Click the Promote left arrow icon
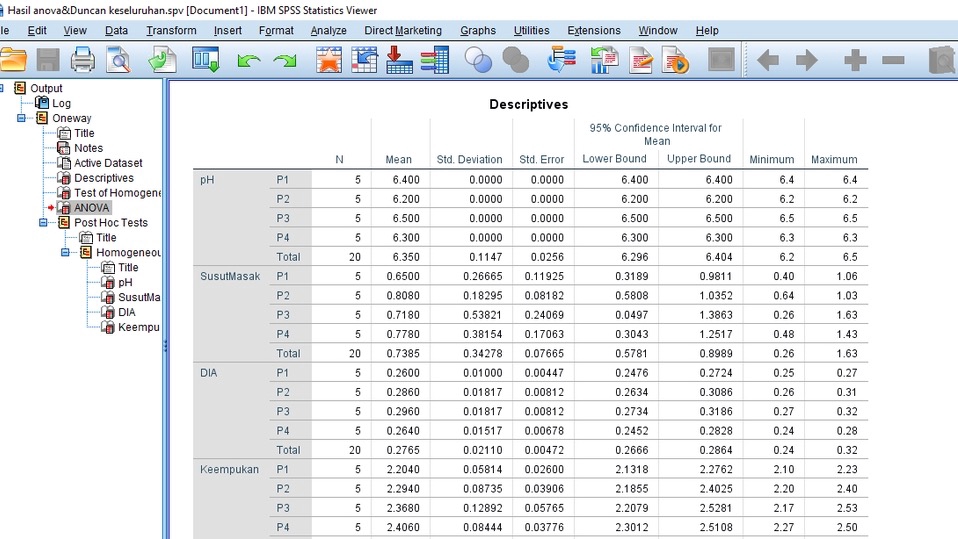This screenshot has width=958, height=539. (767, 61)
